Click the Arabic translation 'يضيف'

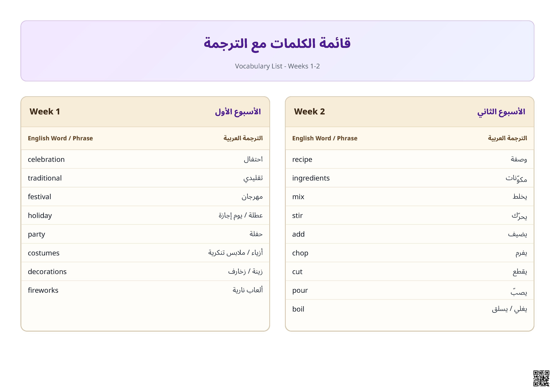point(518,234)
